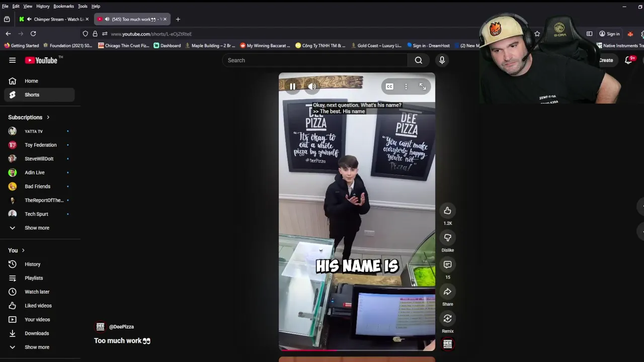Open Your videos
644x362 pixels.
pos(39,319)
